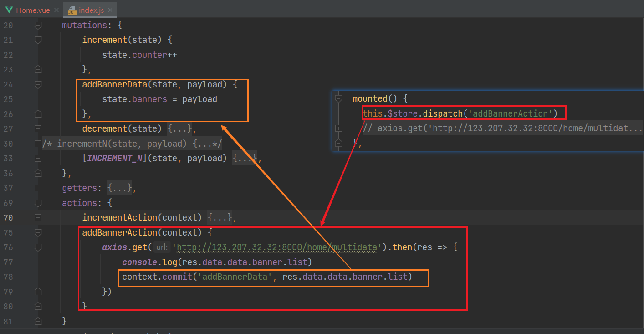Expand the folded axios comment in mounted snippet

[338, 128]
